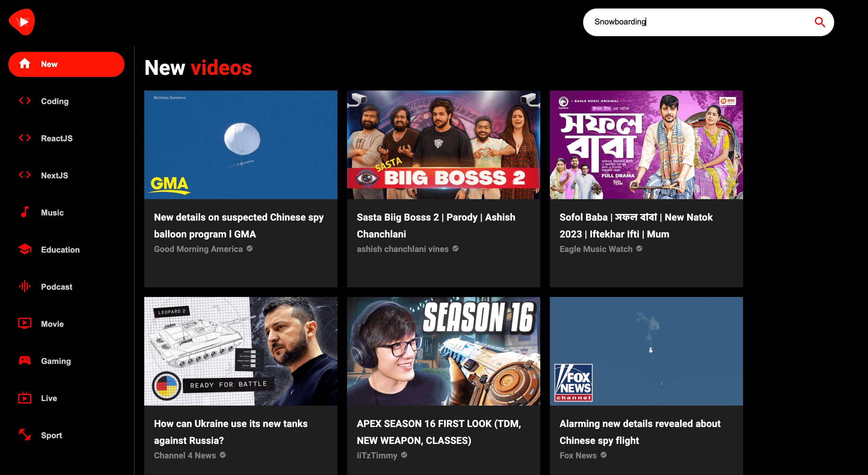The height and width of the screenshot is (475, 868).
Task: Click verified badge beside iiTzTimmy
Action: point(404,455)
